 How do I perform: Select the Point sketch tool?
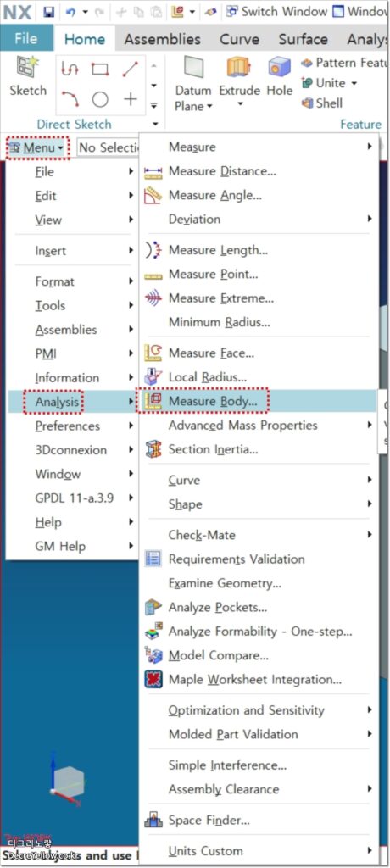(131, 99)
